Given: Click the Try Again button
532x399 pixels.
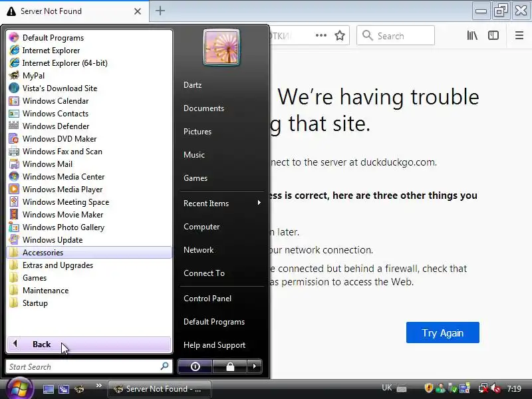Looking at the screenshot, I should click(442, 332).
